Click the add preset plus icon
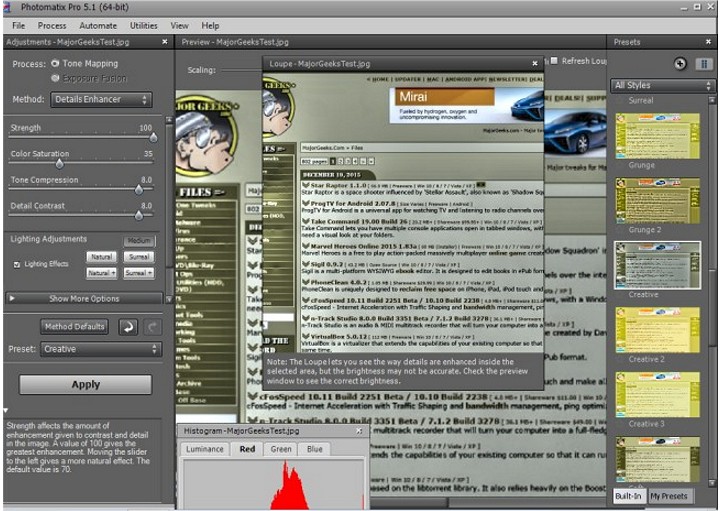The height and width of the screenshot is (511, 721). coord(680,63)
